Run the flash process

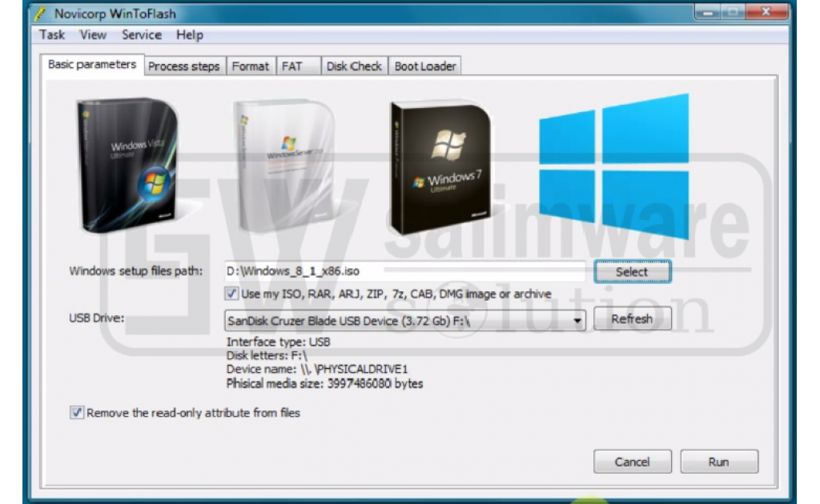pyautogui.click(x=718, y=461)
